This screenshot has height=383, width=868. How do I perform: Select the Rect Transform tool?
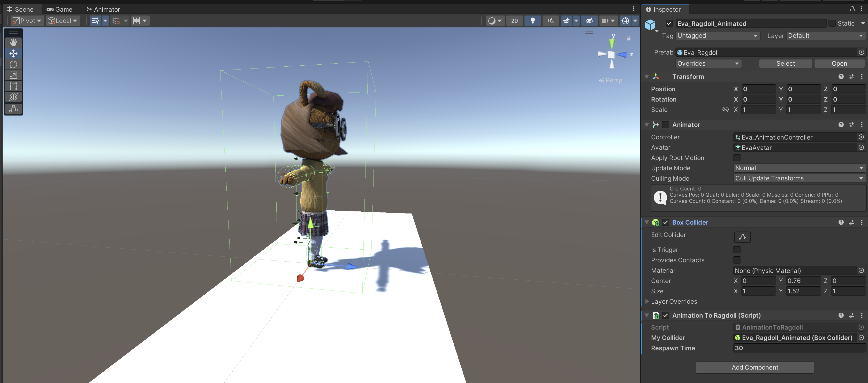coord(13,86)
